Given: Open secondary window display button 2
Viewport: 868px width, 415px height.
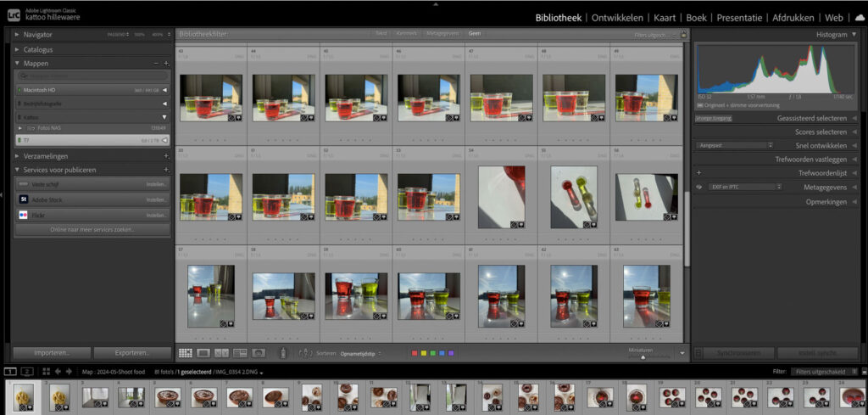Looking at the screenshot, I should 28,371.
